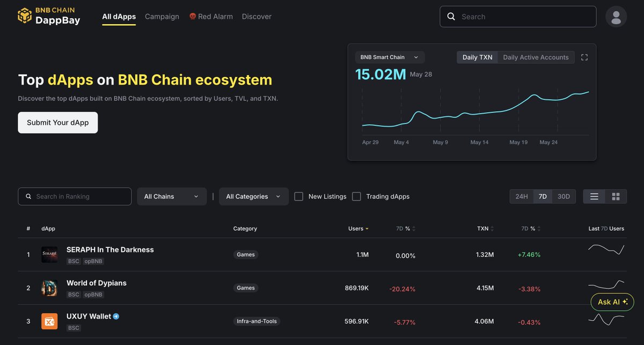The image size is (644, 345).
Task: Click the Category column header
Action: 245,229
